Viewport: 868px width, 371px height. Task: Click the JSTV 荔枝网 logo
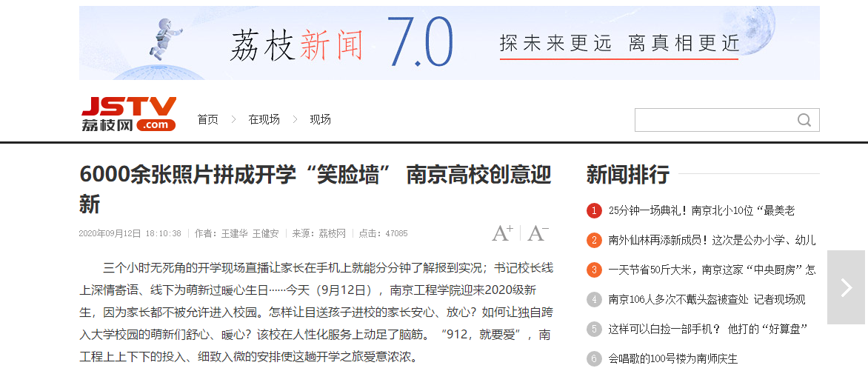click(x=129, y=114)
